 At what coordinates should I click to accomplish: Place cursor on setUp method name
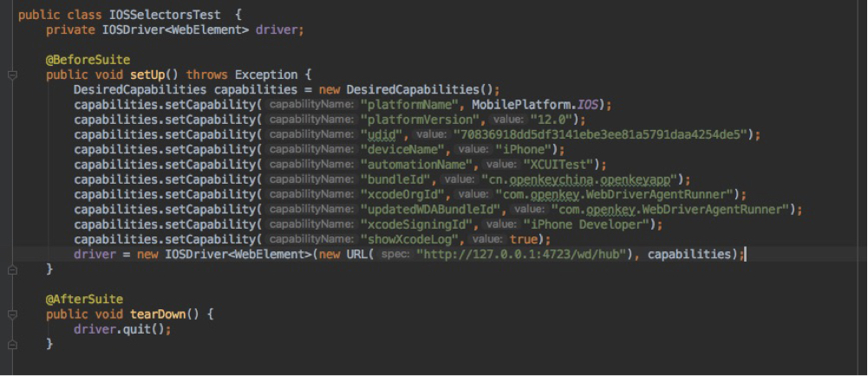click(x=147, y=75)
